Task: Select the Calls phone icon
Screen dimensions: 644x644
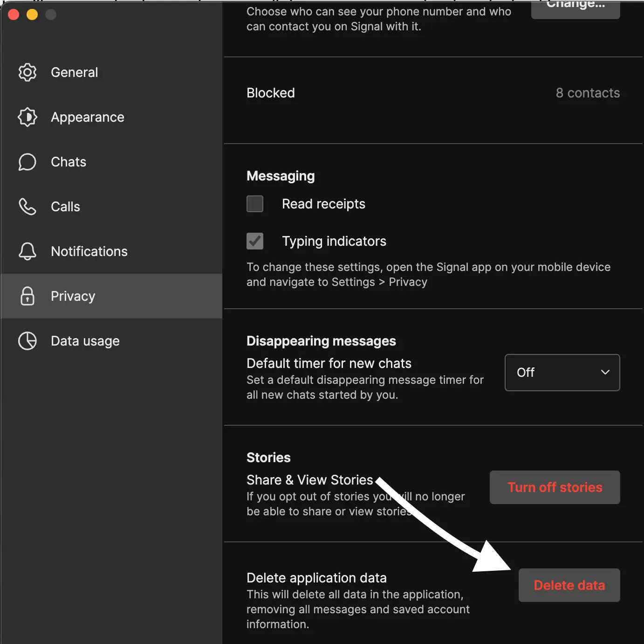Action: point(27,207)
